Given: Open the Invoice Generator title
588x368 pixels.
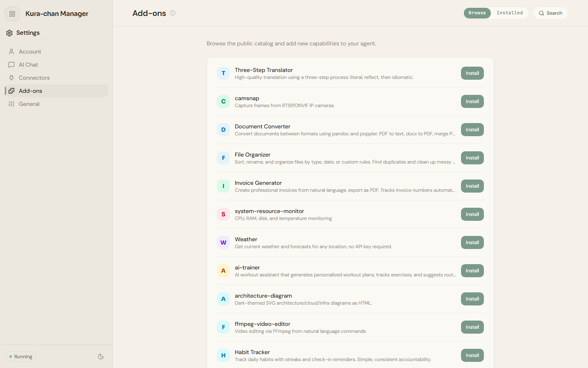Looking at the screenshot, I should pyautogui.click(x=258, y=183).
